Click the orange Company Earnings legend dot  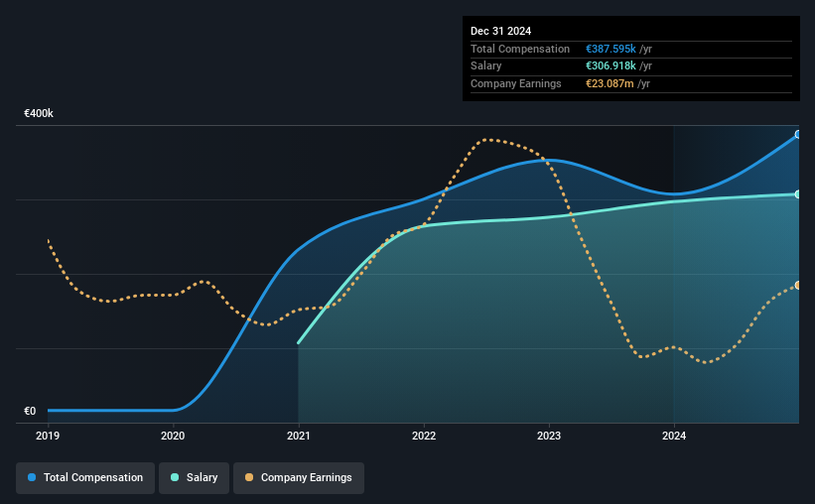tap(249, 477)
